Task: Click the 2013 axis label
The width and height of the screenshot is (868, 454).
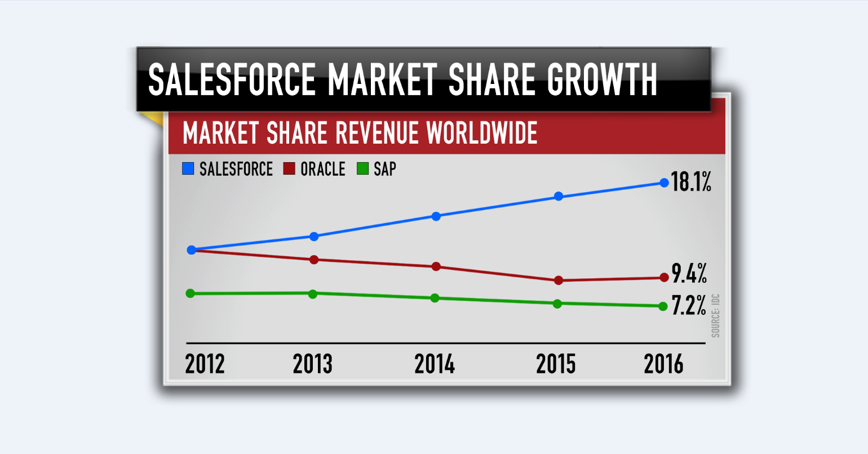Action: (x=313, y=364)
